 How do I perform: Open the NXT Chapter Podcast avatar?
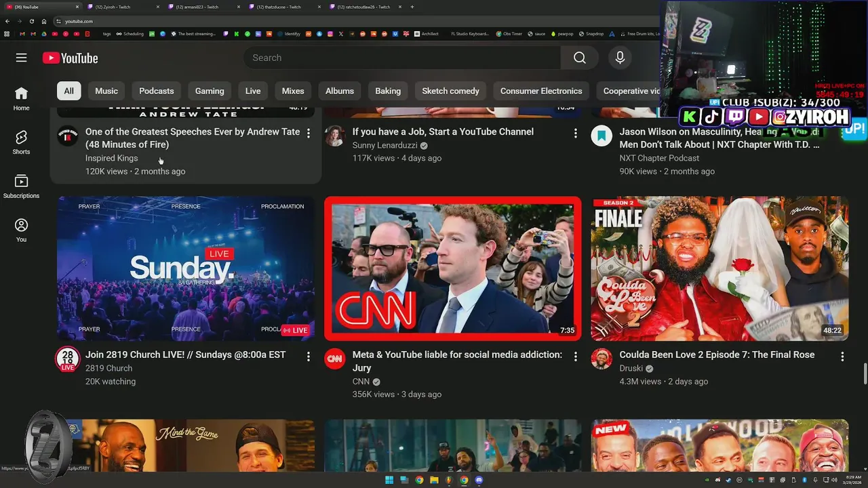(x=601, y=136)
